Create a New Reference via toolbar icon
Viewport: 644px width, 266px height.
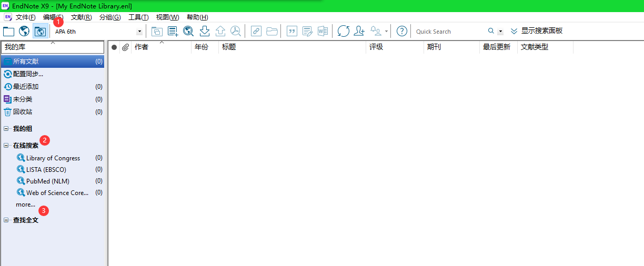point(173,31)
